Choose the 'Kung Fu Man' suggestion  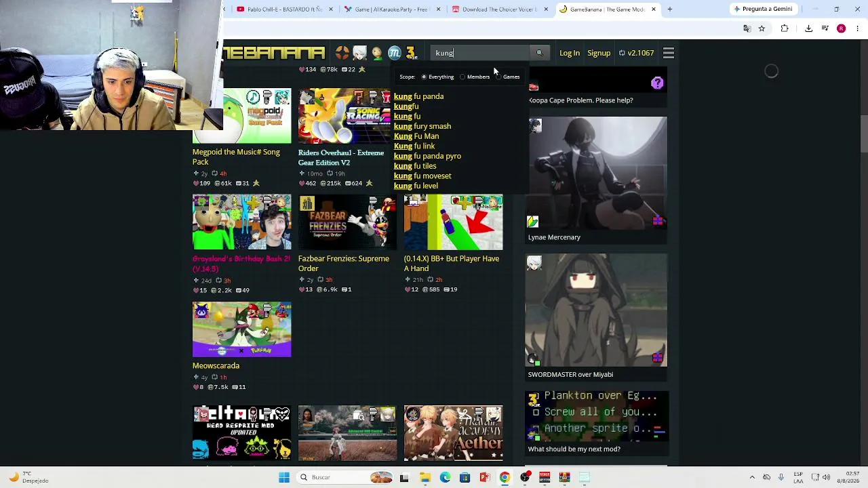(x=416, y=136)
